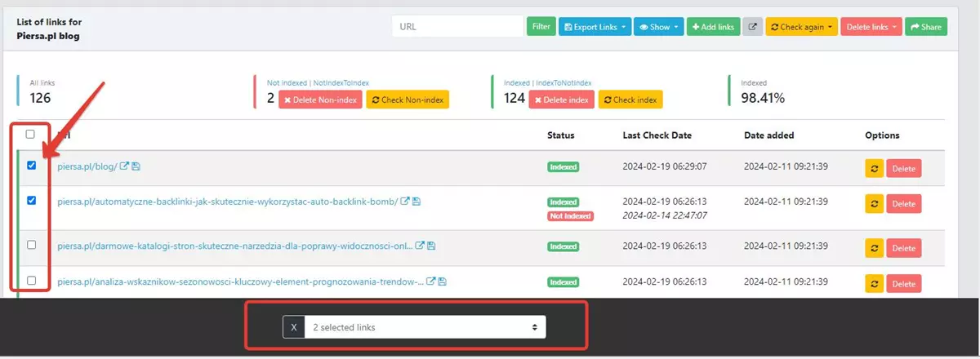Recheck darmowe-katalogi row with refresh icon
This screenshot has width=980, height=359.
click(x=875, y=248)
